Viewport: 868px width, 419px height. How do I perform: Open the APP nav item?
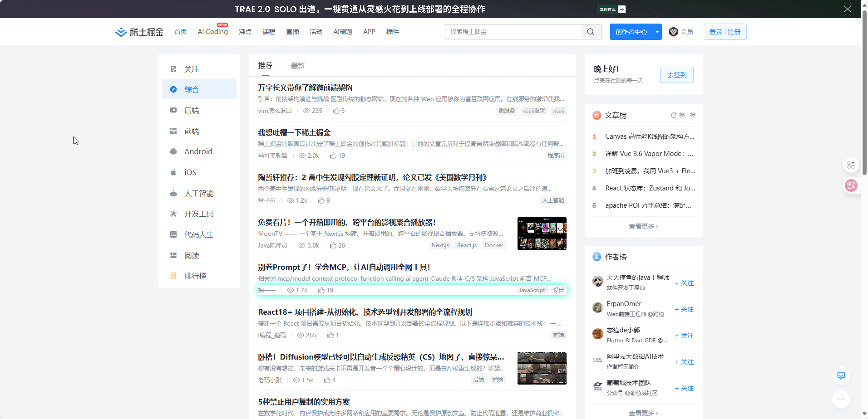point(369,32)
